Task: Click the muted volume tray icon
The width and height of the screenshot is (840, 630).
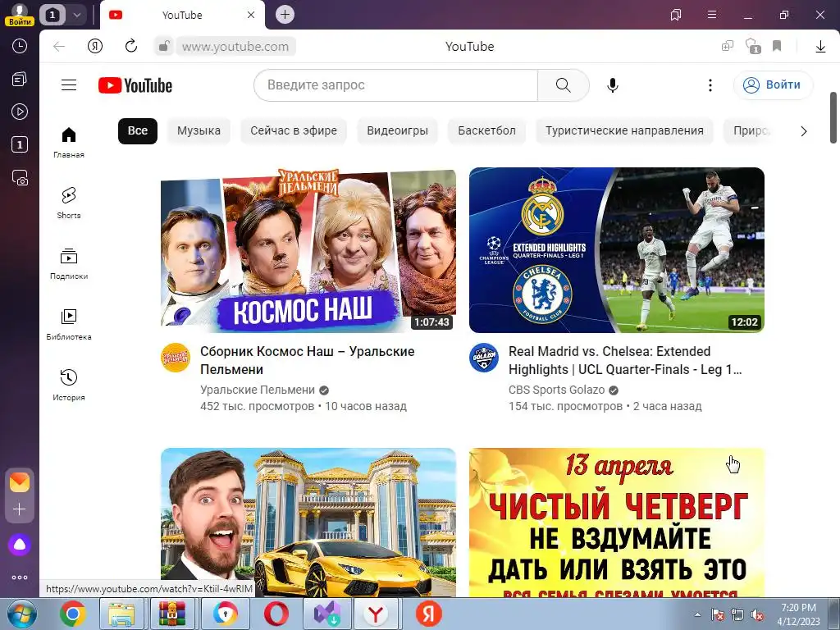Action: (757, 614)
